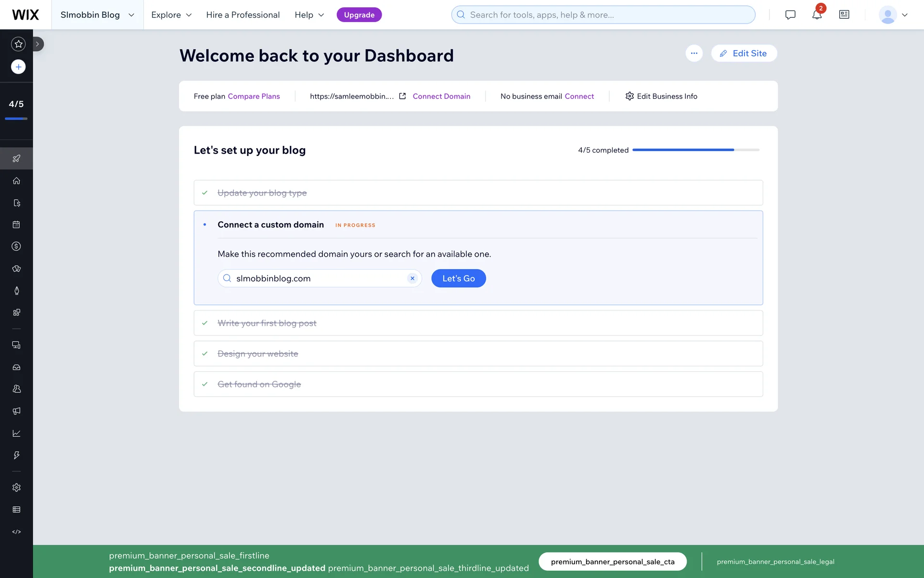Expand the sidebar with the arrow toggle
The height and width of the screenshot is (578, 924).
tap(38, 44)
